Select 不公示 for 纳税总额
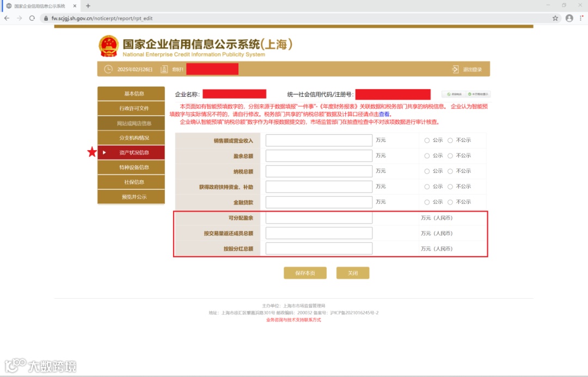The image size is (588, 377). [x=450, y=171]
